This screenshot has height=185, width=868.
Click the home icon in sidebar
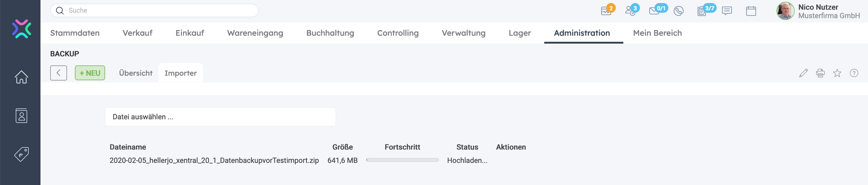tap(21, 77)
